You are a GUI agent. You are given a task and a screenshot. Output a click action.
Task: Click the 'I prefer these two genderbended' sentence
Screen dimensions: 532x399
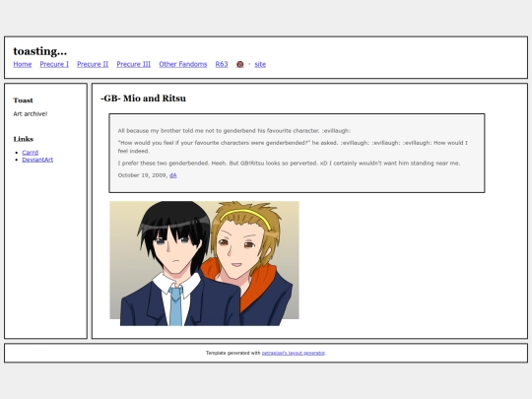point(289,164)
